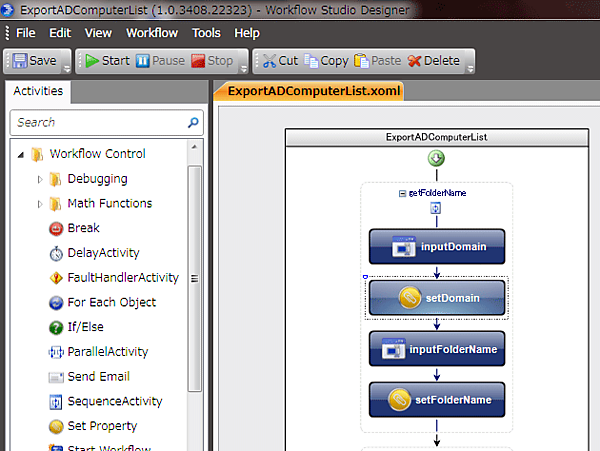This screenshot has width=600, height=451.
Task: Select the Debugging folder icon
Action: [55, 179]
